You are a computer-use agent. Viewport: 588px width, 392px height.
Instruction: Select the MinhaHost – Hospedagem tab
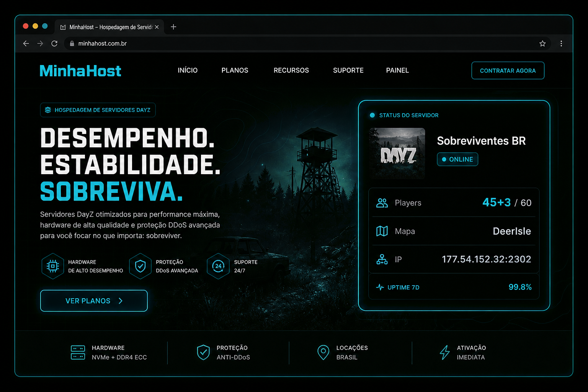click(x=109, y=27)
